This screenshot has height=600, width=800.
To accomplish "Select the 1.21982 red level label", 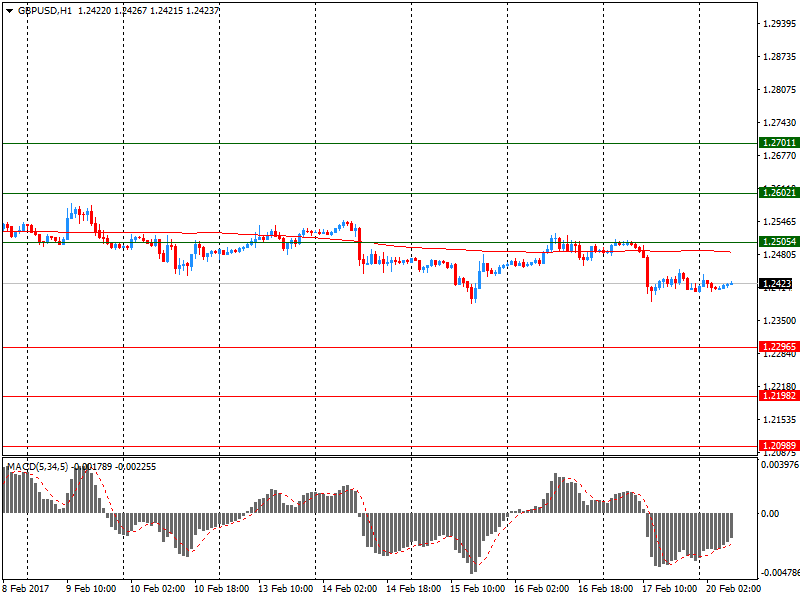I will tap(779, 396).
